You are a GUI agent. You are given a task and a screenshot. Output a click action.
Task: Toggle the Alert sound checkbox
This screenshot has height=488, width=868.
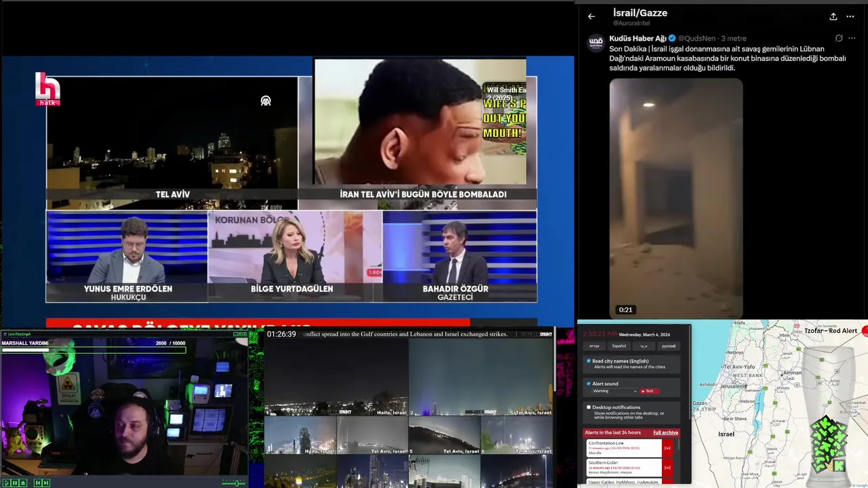pyautogui.click(x=589, y=384)
